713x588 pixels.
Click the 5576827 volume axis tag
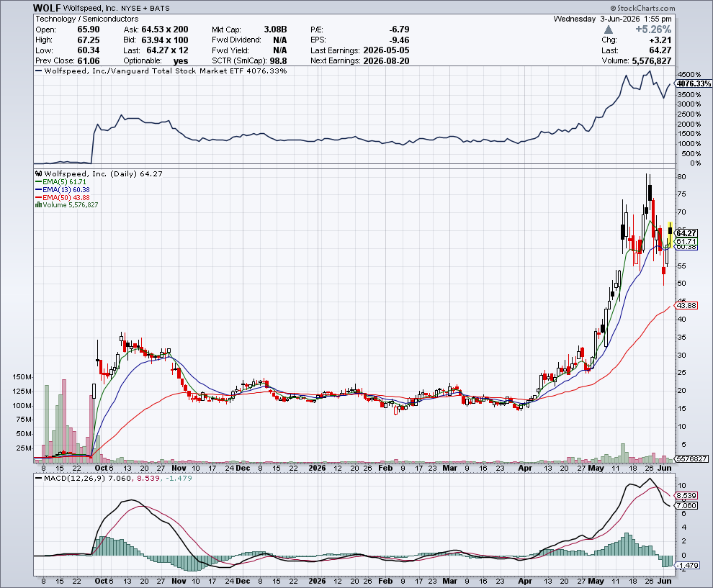[x=691, y=458]
